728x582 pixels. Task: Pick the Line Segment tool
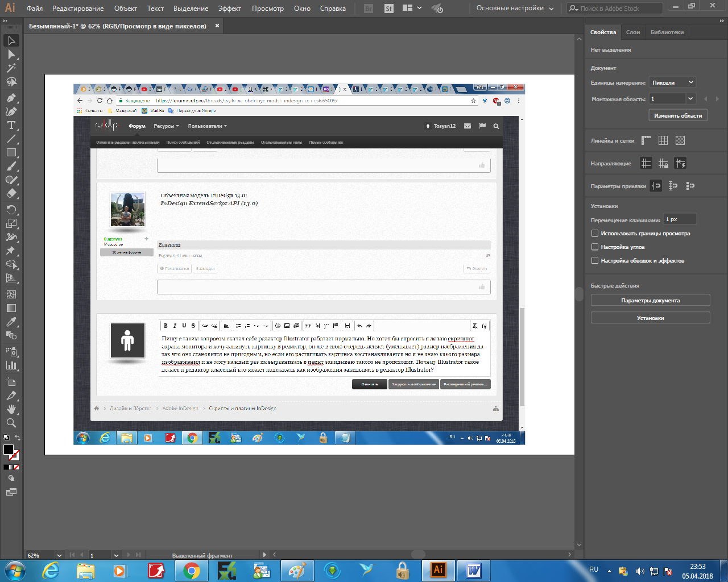pos(11,139)
